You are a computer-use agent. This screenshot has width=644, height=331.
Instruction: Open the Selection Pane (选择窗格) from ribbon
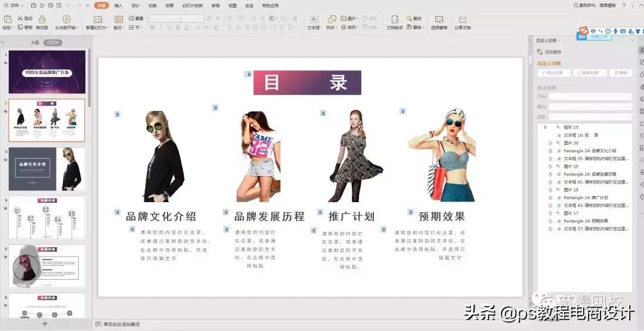click(x=439, y=23)
